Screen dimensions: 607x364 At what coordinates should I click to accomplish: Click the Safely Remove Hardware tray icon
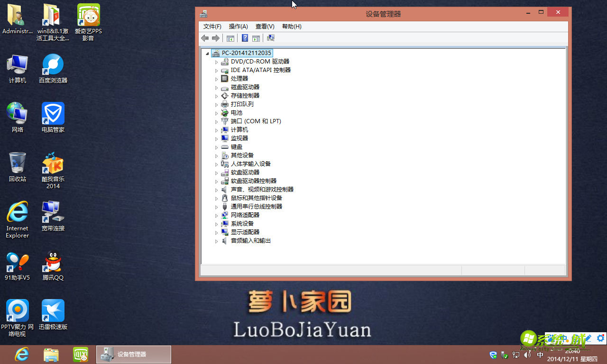click(x=504, y=355)
